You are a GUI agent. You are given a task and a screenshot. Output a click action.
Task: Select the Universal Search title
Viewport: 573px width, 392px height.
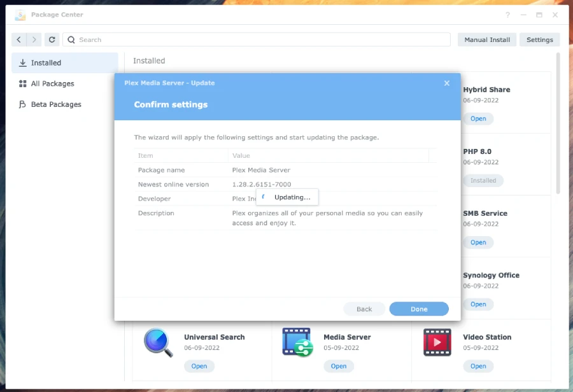(214, 337)
